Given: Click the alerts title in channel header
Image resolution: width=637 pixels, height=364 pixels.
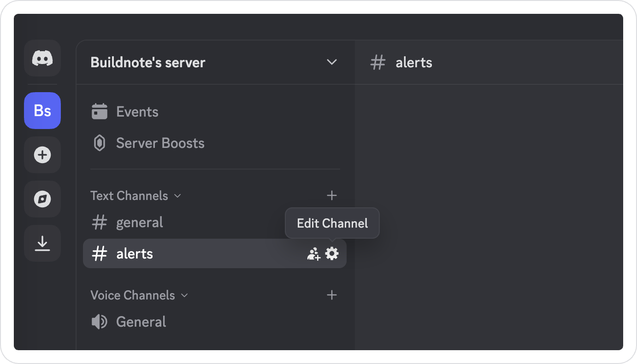Looking at the screenshot, I should [414, 62].
